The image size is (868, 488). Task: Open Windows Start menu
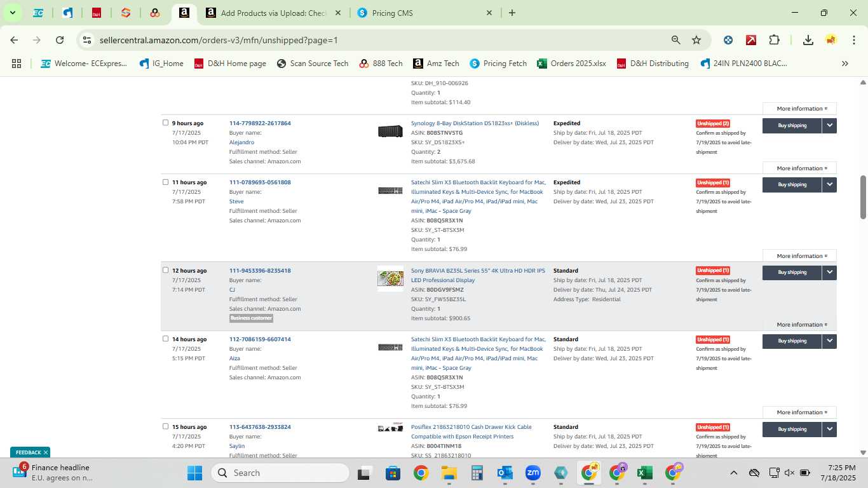194,473
